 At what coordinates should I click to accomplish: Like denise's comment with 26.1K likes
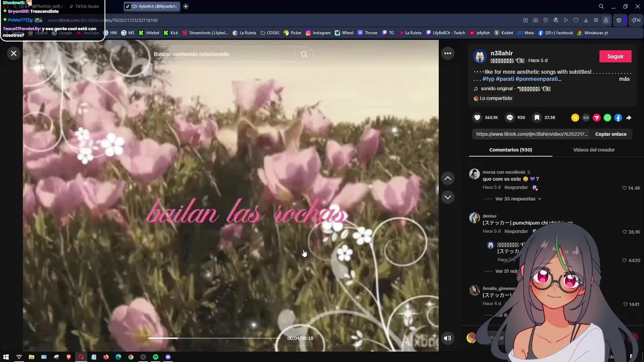624,232
